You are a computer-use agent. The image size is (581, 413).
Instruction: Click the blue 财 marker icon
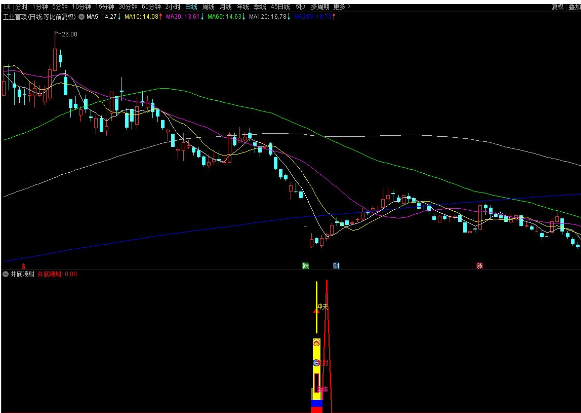point(336,266)
